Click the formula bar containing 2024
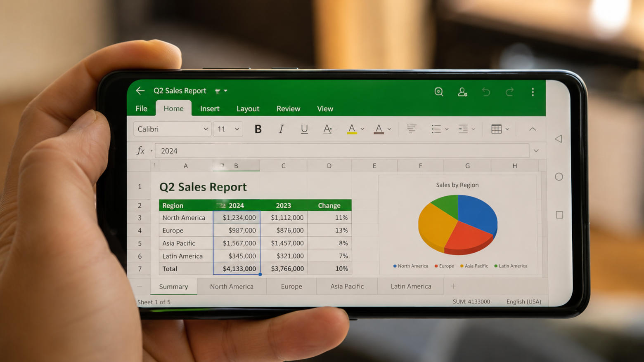This screenshot has height=362, width=644. [x=342, y=150]
